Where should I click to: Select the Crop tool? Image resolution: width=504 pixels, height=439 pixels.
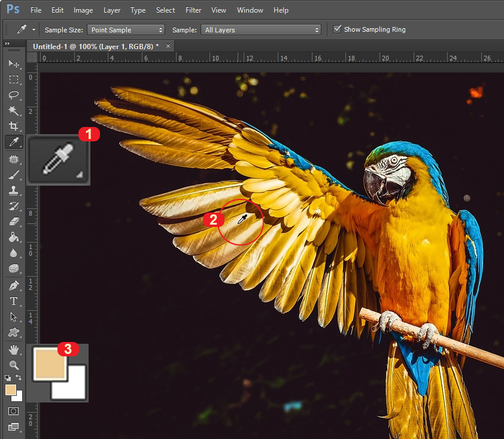14,126
